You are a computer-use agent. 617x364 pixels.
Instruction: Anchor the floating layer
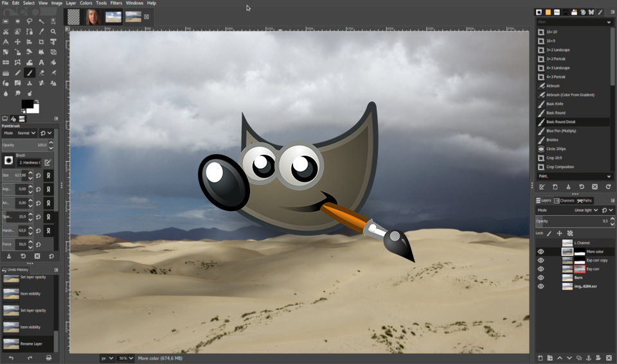[x=589, y=358]
